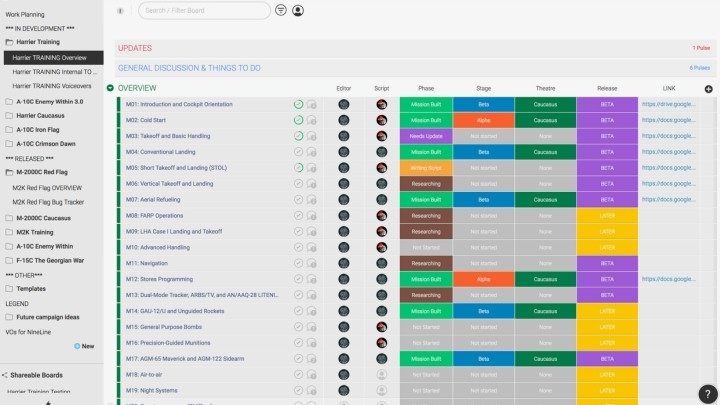
Task: Expand the M-2000C Red Flag folder
Action: (x=10, y=172)
